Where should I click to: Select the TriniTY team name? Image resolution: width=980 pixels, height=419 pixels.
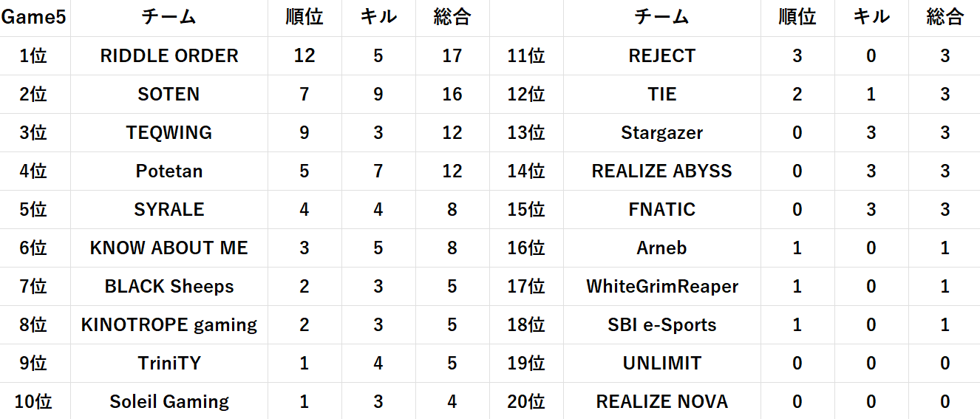point(169,364)
